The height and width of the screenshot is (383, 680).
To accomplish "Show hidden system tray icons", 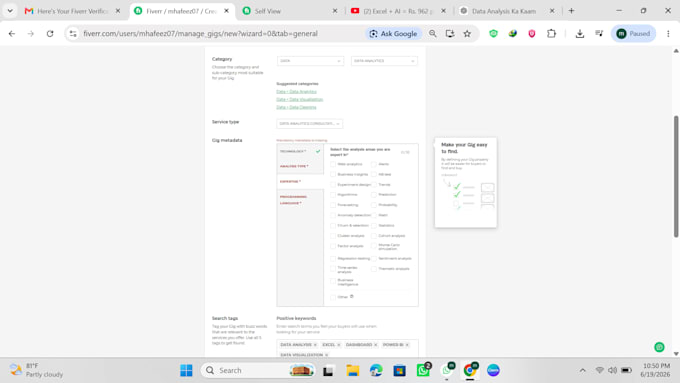I will pyautogui.click(x=582, y=370).
